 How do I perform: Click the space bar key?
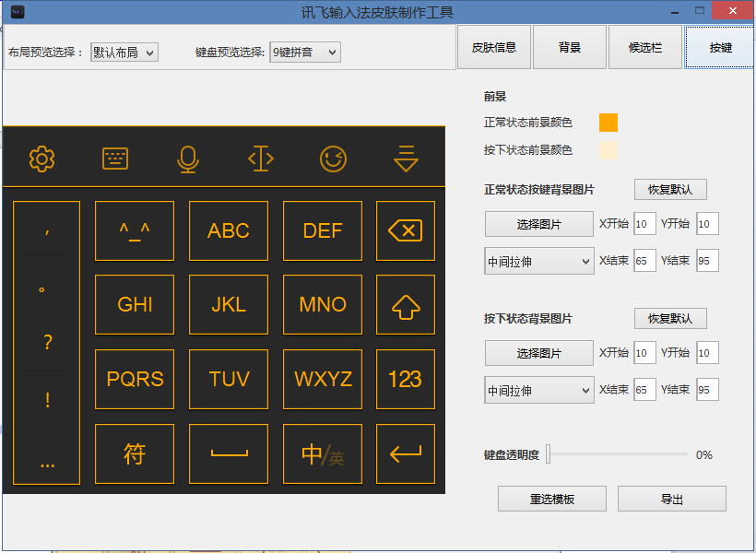229,453
